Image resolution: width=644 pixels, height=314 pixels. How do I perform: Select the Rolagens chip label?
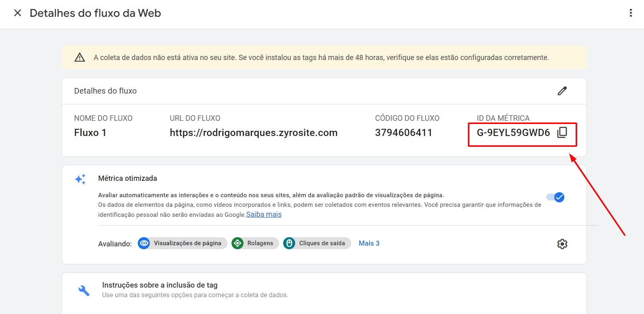point(260,243)
